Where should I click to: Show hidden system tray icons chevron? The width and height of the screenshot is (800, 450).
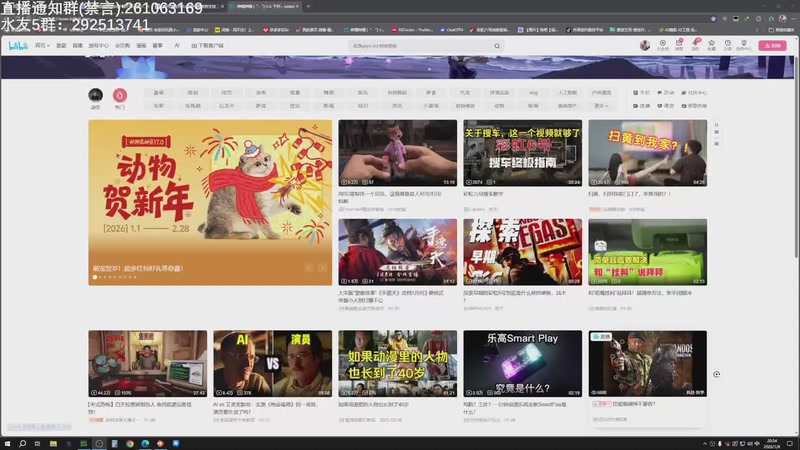coord(705,443)
